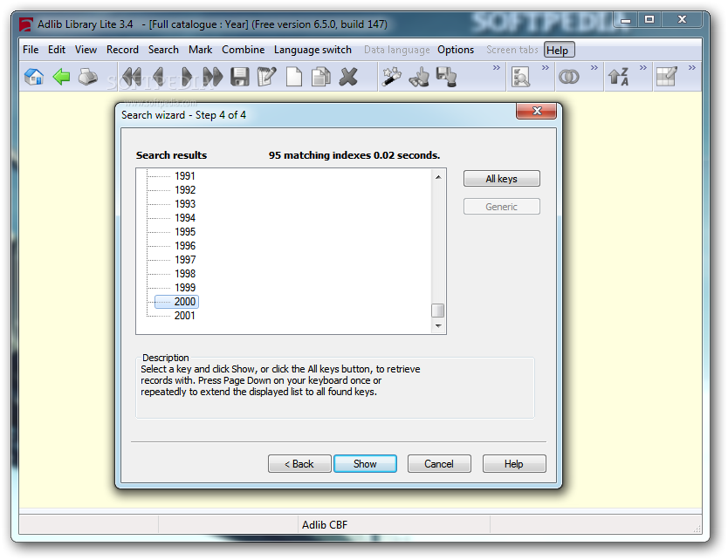
Task: Click the < Back button
Action: (x=299, y=463)
